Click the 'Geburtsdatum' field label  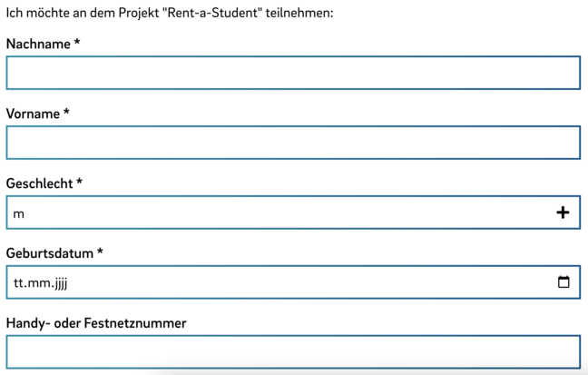50,253
